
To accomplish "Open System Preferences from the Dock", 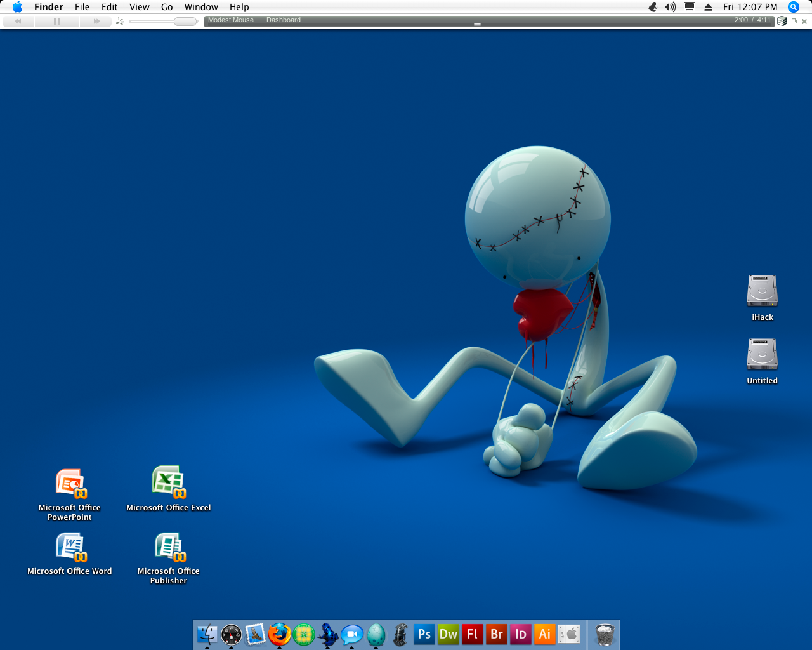I will click(569, 634).
